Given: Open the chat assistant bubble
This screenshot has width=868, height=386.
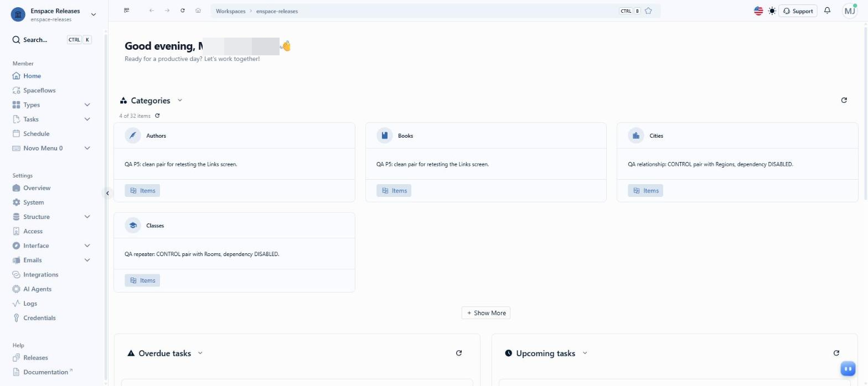Looking at the screenshot, I should pos(848,368).
